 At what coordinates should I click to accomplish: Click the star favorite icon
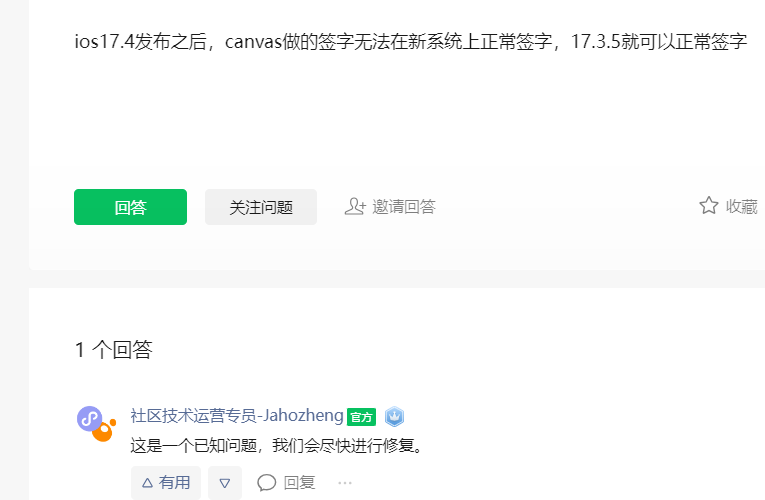point(708,205)
